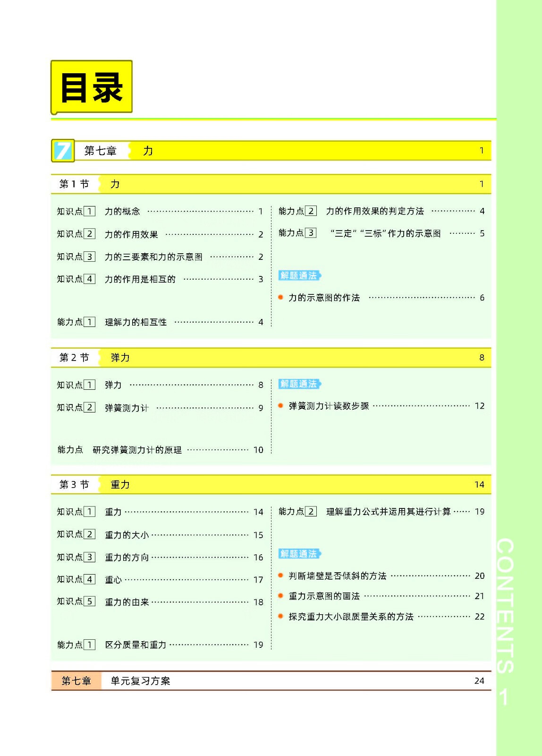
Task: Select 重心 knowledge point entry
Action: pos(113,580)
